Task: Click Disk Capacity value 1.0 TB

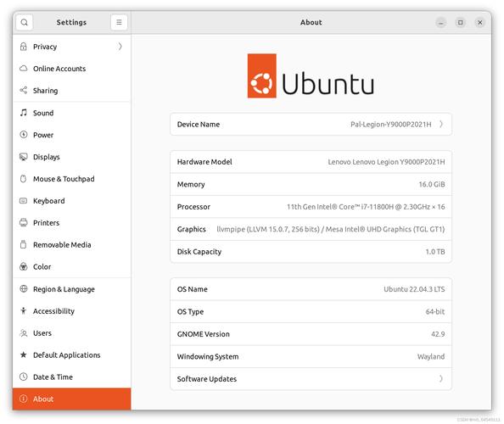Action: pyautogui.click(x=435, y=252)
